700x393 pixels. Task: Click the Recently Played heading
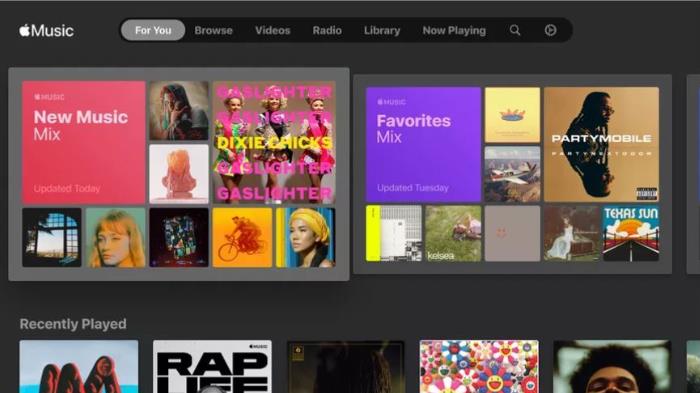point(73,324)
